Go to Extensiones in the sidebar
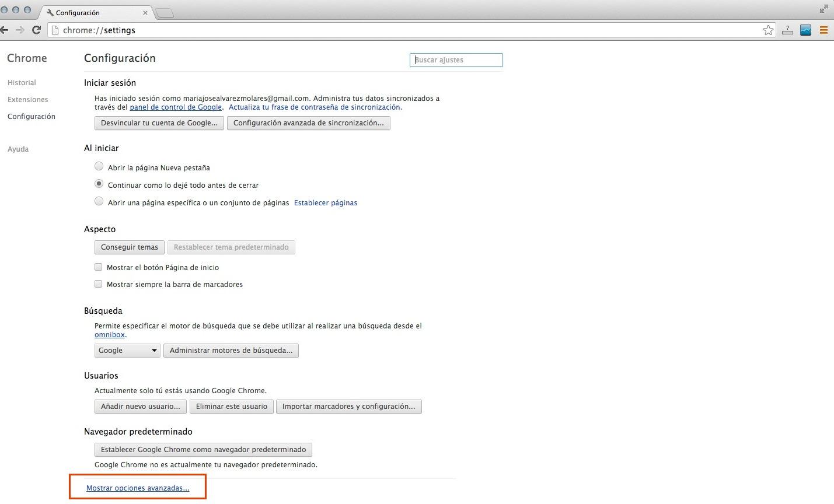 [x=28, y=100]
